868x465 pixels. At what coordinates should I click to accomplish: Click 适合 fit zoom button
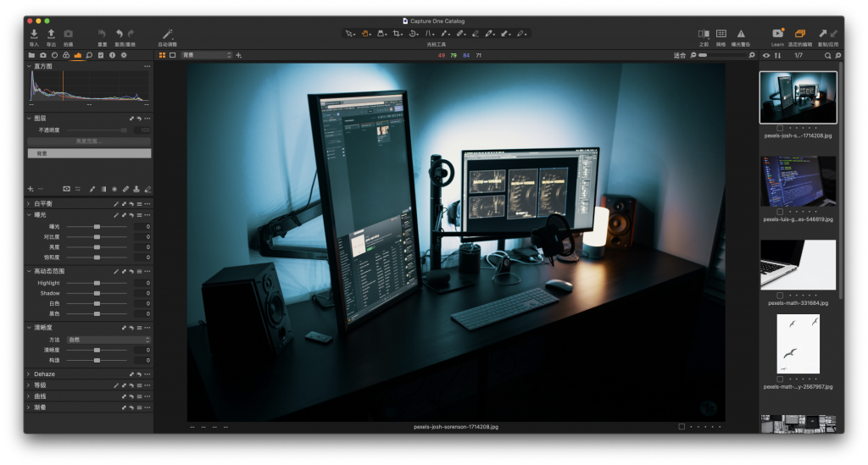[x=679, y=55]
